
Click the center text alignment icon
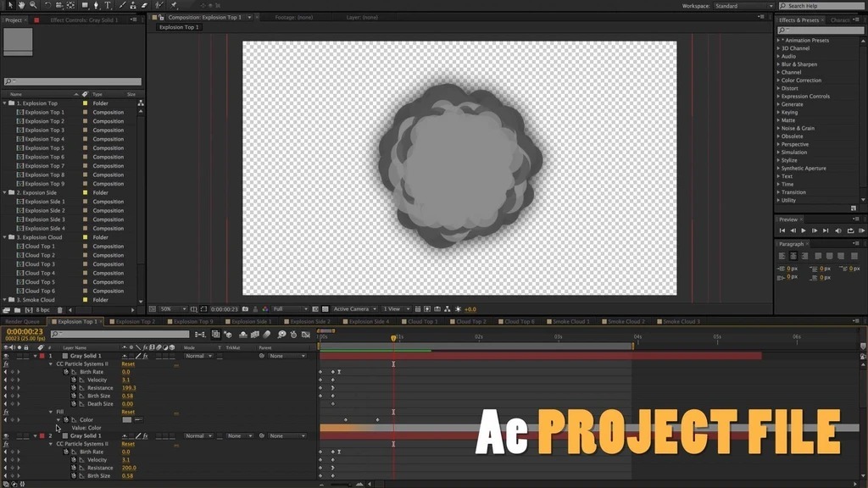point(793,256)
